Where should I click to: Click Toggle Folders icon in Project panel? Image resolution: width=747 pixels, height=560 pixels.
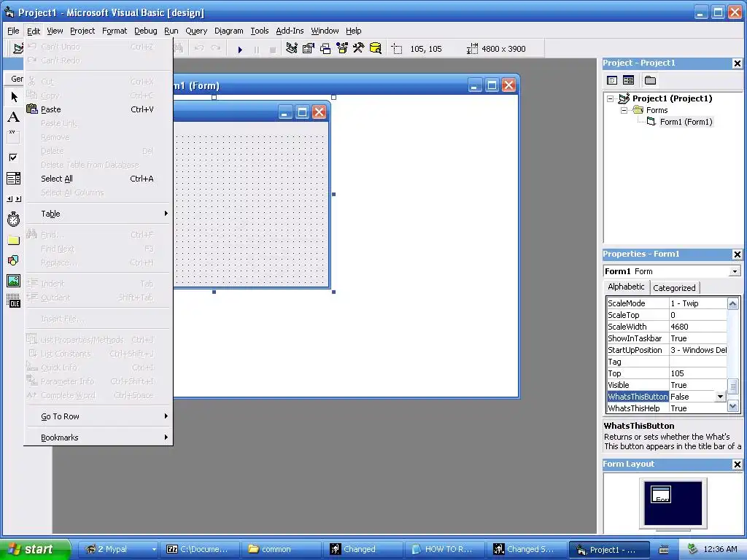pos(650,80)
